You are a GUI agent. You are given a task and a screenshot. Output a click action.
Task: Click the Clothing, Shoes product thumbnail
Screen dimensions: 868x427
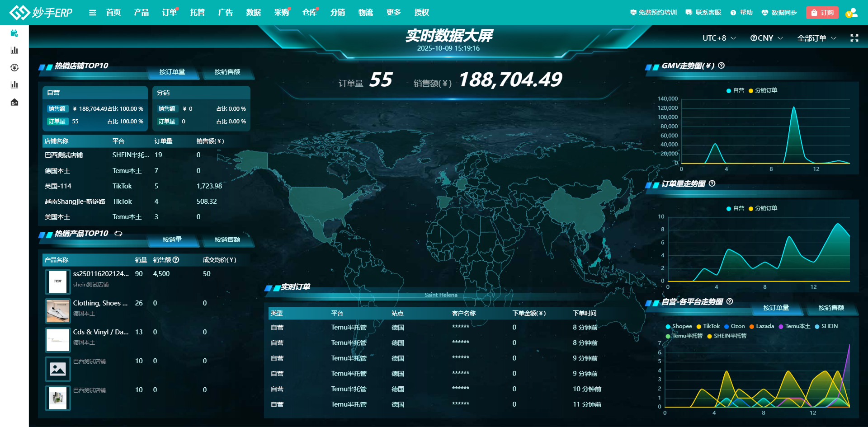58,311
